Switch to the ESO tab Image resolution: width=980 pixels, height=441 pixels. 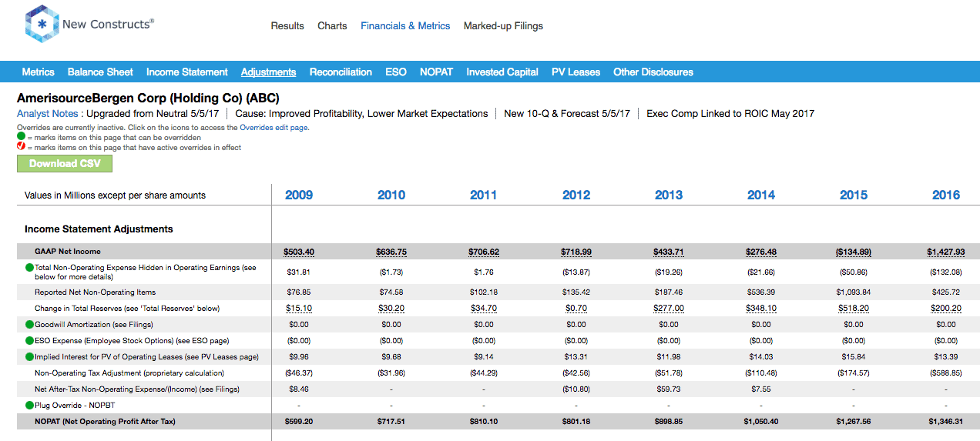pos(396,72)
